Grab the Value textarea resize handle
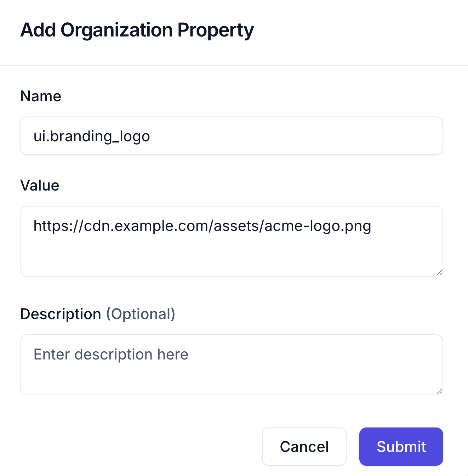This screenshot has height=476, width=468. (439, 272)
